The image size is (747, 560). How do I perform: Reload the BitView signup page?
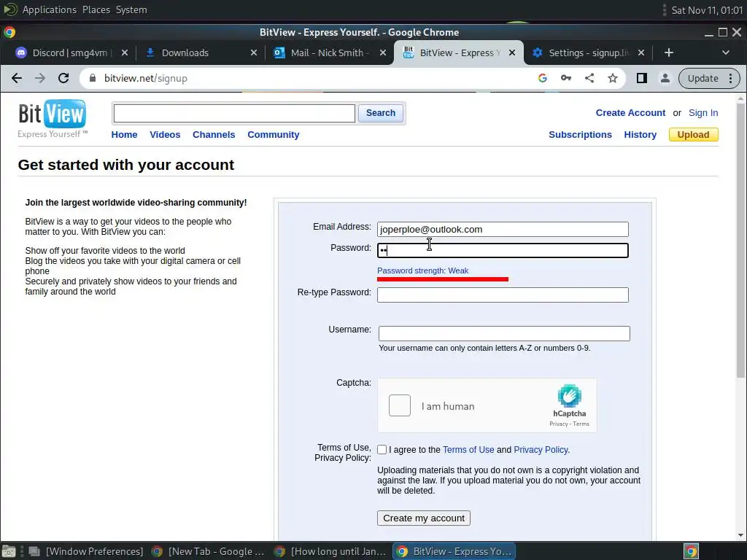coord(63,78)
